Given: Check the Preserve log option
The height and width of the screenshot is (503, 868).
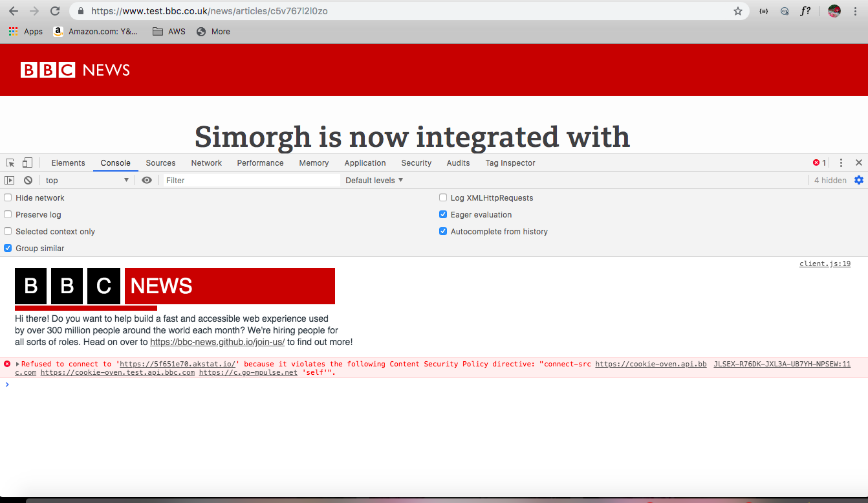Looking at the screenshot, I should coord(7,214).
